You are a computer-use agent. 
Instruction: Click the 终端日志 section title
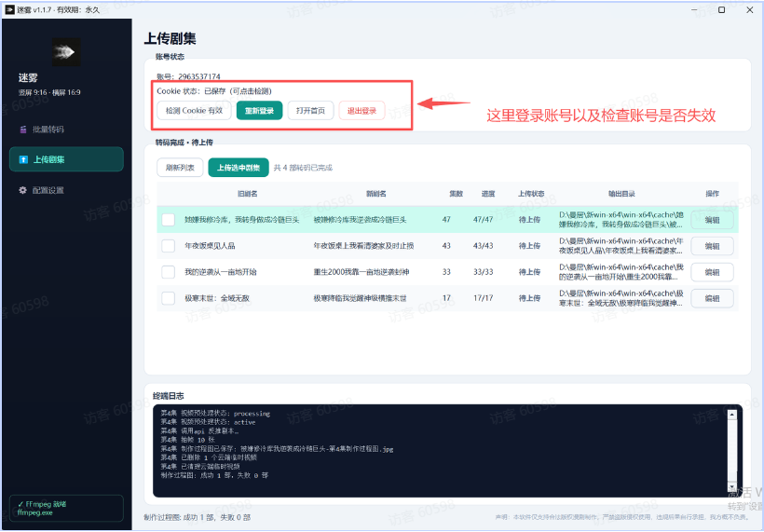tap(169, 396)
